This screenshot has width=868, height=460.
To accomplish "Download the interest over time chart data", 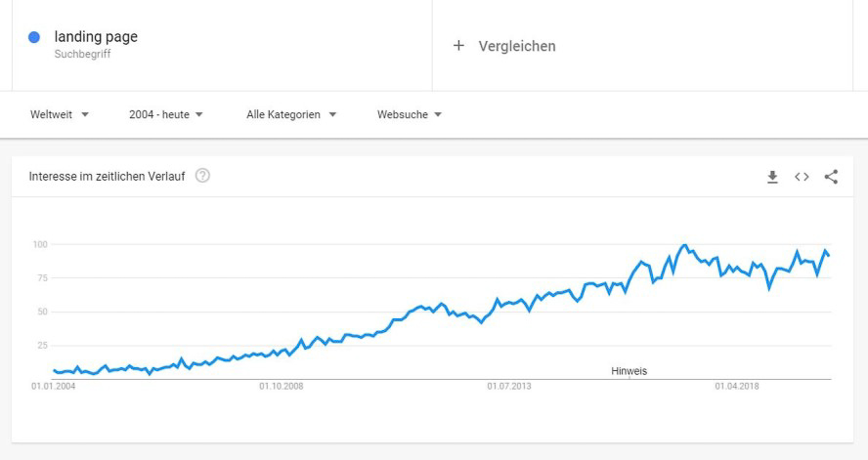I will (x=772, y=177).
